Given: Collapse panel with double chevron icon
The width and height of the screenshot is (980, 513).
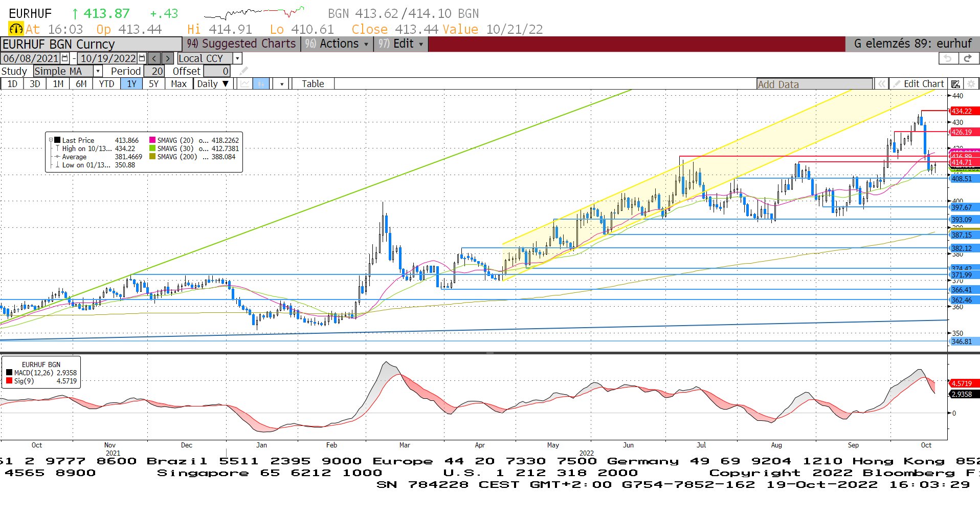Looking at the screenshot, I should [881, 84].
